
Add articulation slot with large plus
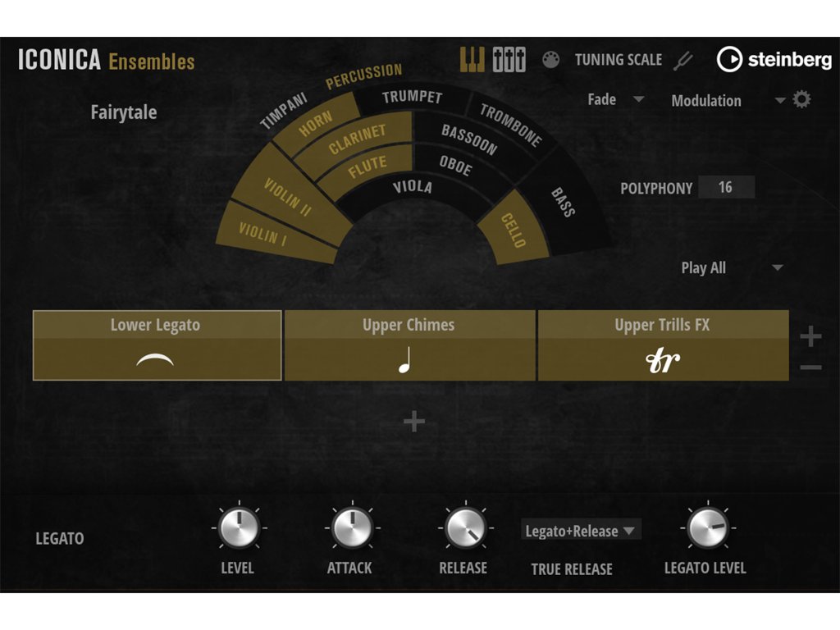(810, 336)
